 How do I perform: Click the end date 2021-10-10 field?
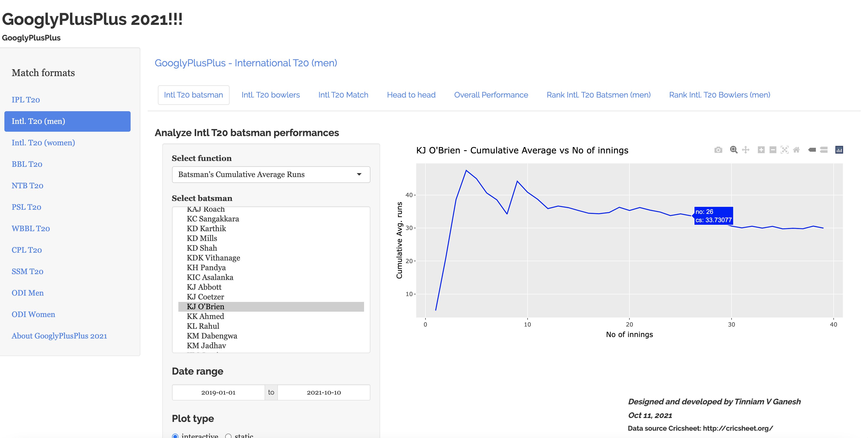pyautogui.click(x=323, y=392)
